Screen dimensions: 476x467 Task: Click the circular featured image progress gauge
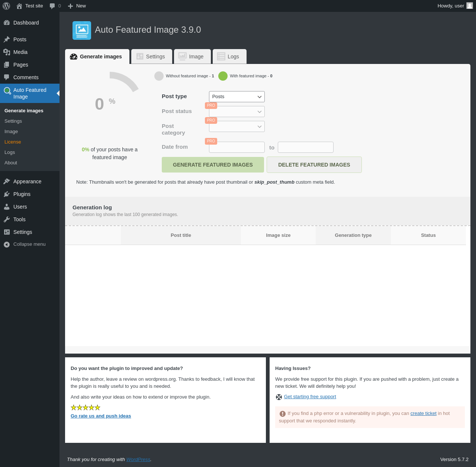[x=110, y=102]
